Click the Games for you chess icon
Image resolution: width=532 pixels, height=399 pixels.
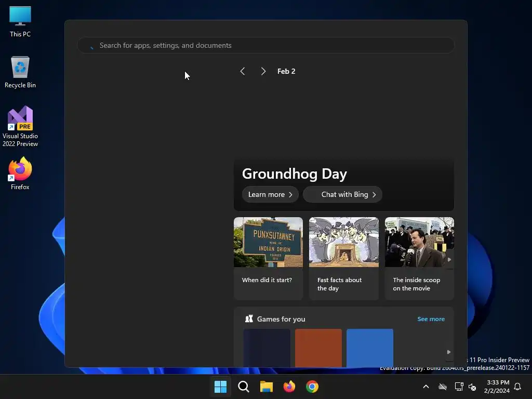pyautogui.click(x=249, y=318)
